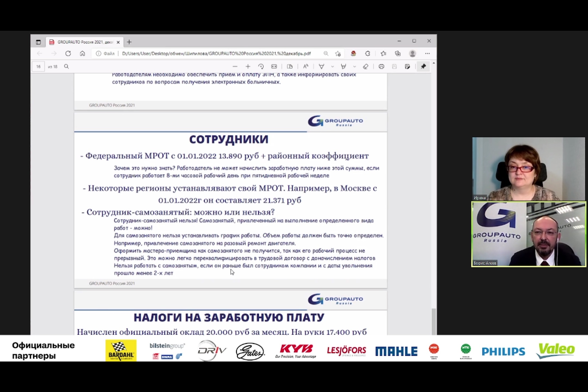Open a new browser tab
The image size is (588, 392).
click(129, 42)
